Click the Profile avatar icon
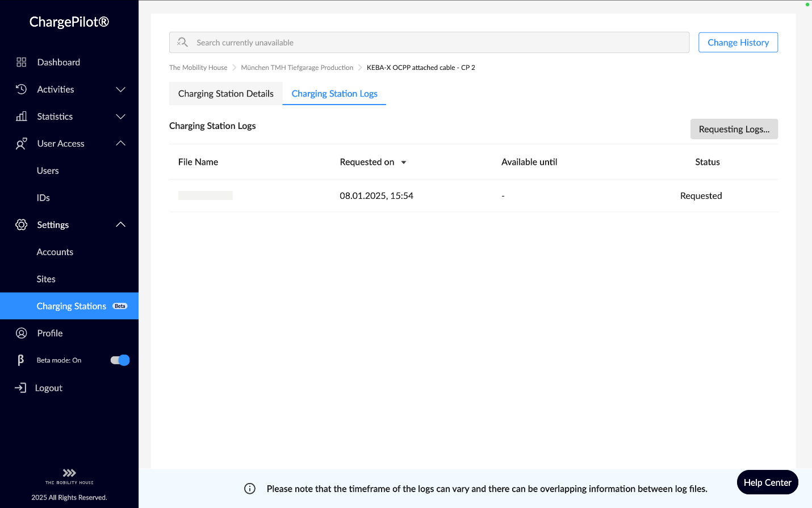This screenshot has height=508, width=812. (22, 334)
